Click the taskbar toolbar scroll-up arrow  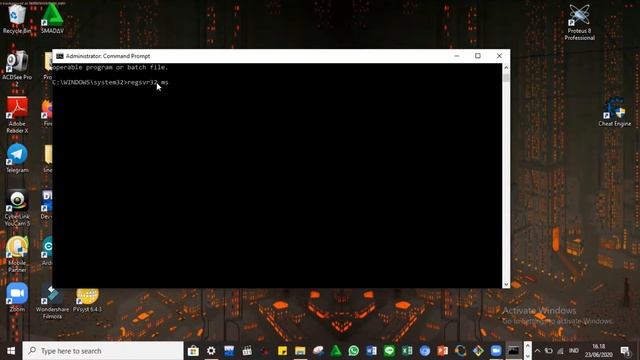(x=527, y=346)
